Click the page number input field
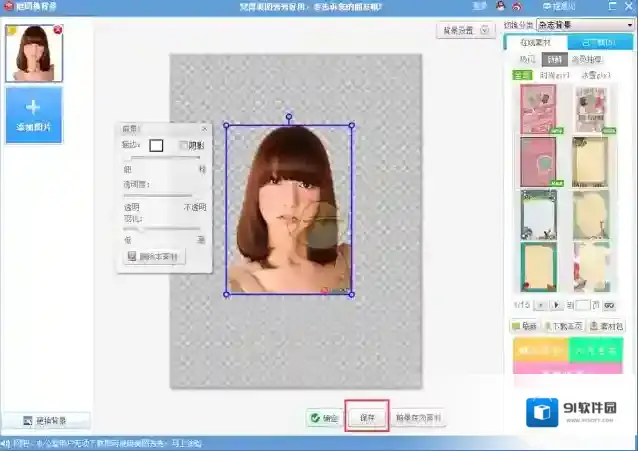Viewport: 638px width, 451px height. (x=583, y=303)
